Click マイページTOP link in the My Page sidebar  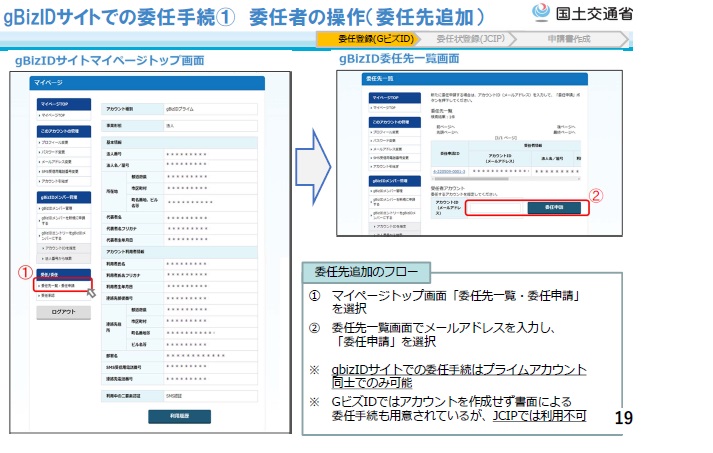[x=54, y=116]
